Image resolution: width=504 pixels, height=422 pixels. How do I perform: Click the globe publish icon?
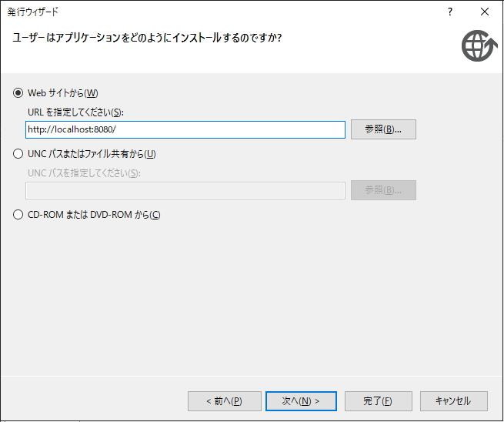(x=479, y=45)
